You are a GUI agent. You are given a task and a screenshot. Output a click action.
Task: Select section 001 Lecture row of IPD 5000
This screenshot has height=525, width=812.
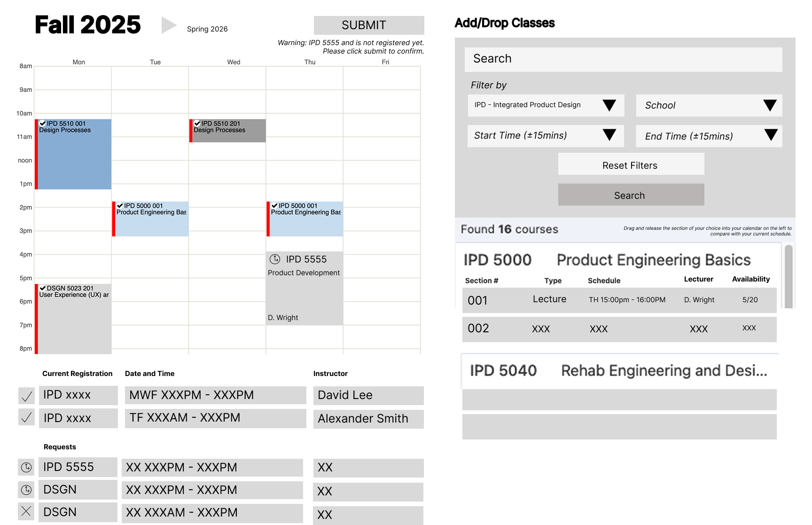619,300
